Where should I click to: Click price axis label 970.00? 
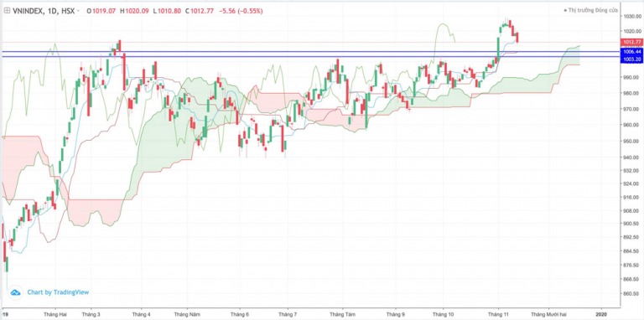pyautogui.click(x=632, y=109)
